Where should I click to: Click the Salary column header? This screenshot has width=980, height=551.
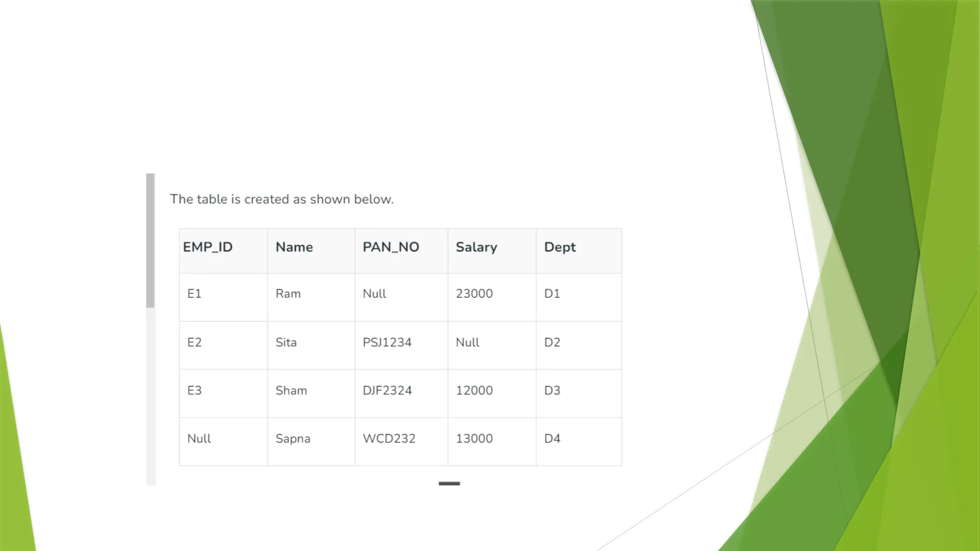[476, 247]
